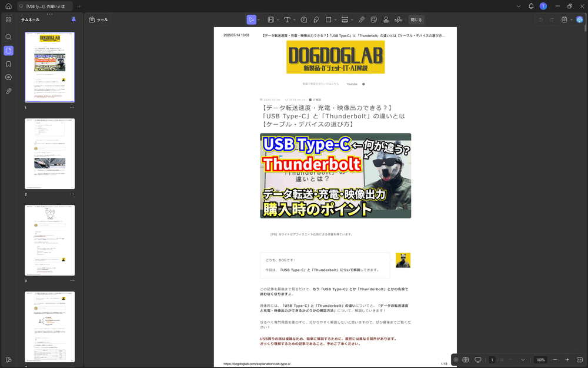
Task: Toggle the two-page reading view
Action: pyautogui.click(x=465, y=360)
